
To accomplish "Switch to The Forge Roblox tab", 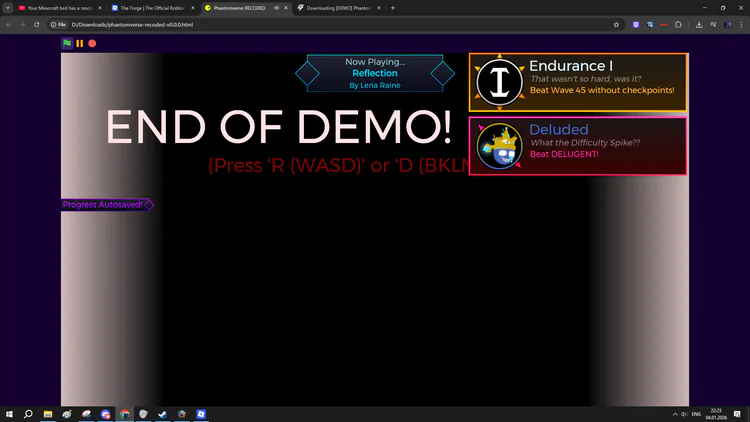I will pyautogui.click(x=153, y=8).
